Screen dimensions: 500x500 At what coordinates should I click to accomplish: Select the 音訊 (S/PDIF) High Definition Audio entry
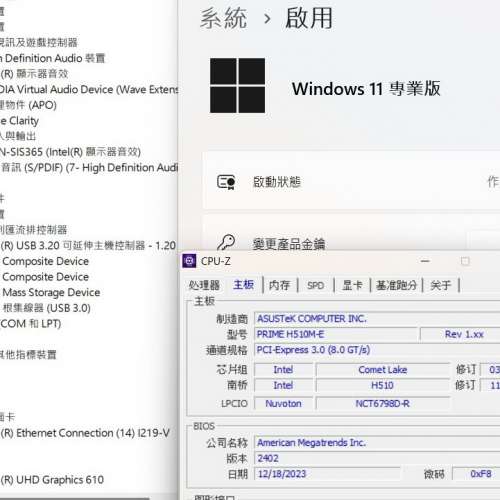[89, 167]
